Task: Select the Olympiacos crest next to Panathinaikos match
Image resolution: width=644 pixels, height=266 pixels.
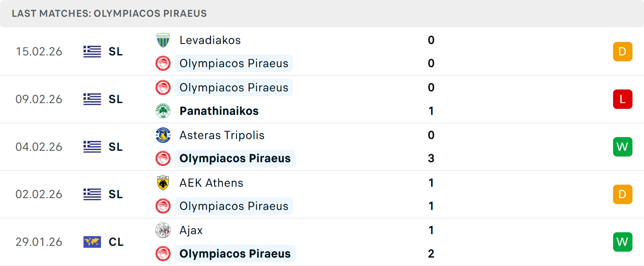Action: point(163,87)
